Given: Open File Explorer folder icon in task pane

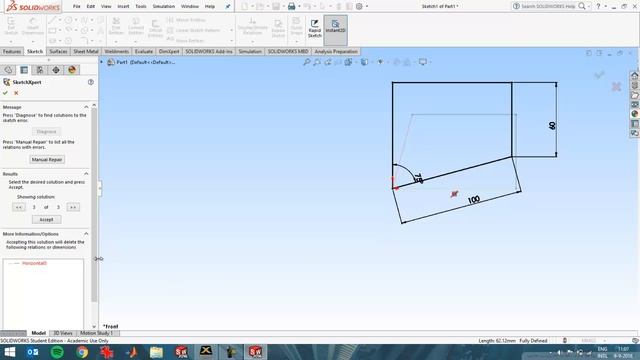Looking at the screenshot, I should (634, 95).
